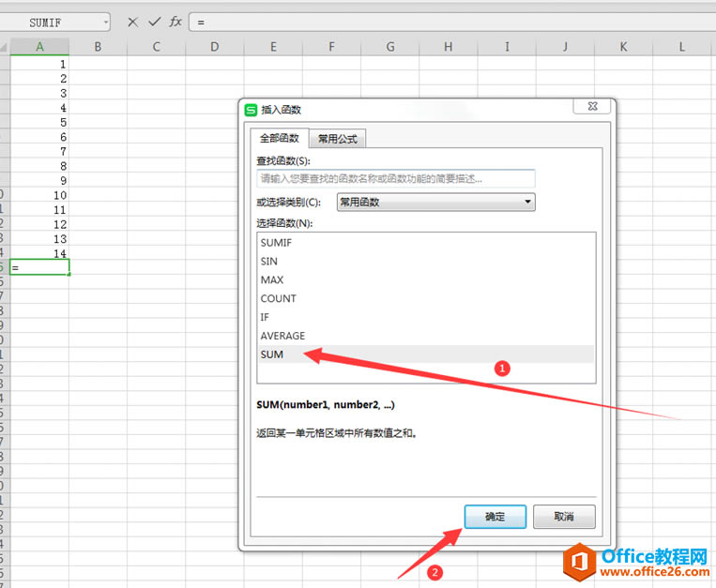
Task: Click cell containing 4 in column A
Action: pos(39,107)
